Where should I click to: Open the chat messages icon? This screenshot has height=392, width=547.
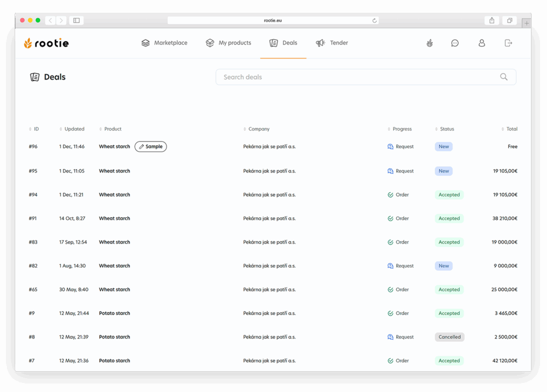[x=455, y=43]
